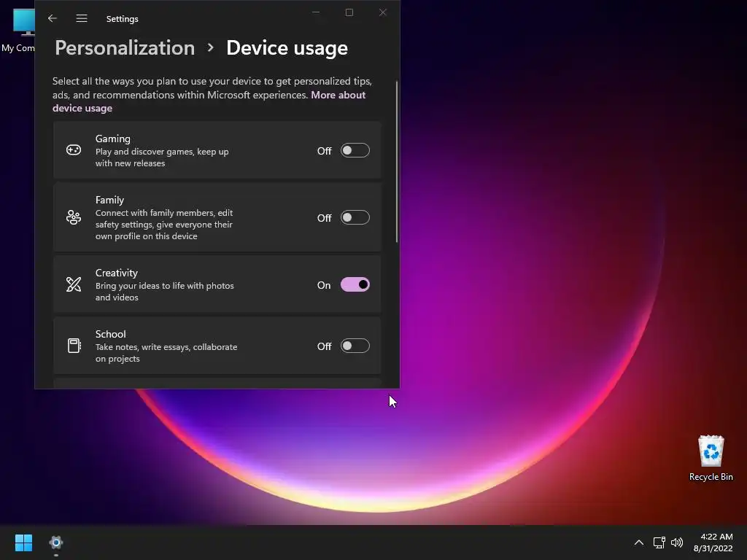The image size is (747, 560).
Task: Open the Settings hamburger navigation menu
Action: tap(82, 18)
